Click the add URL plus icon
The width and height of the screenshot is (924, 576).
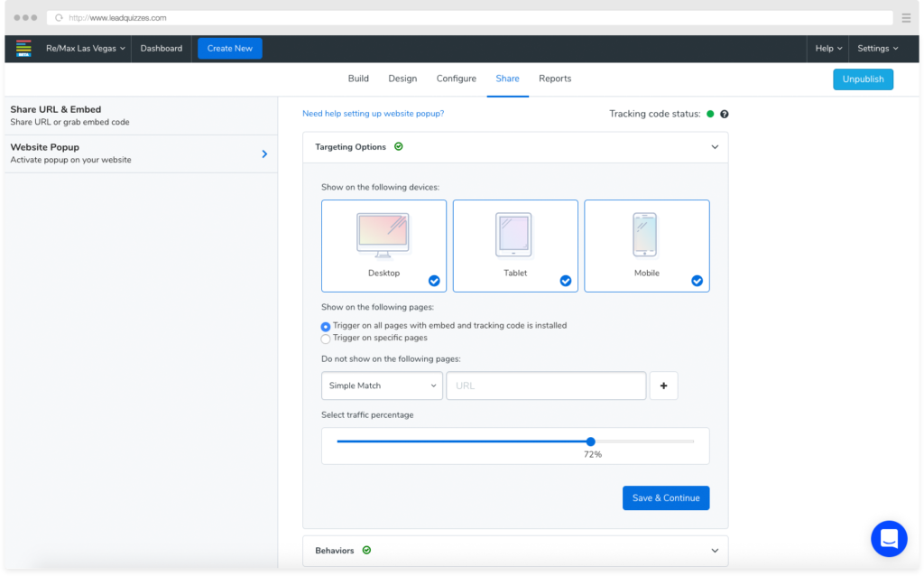(x=663, y=386)
